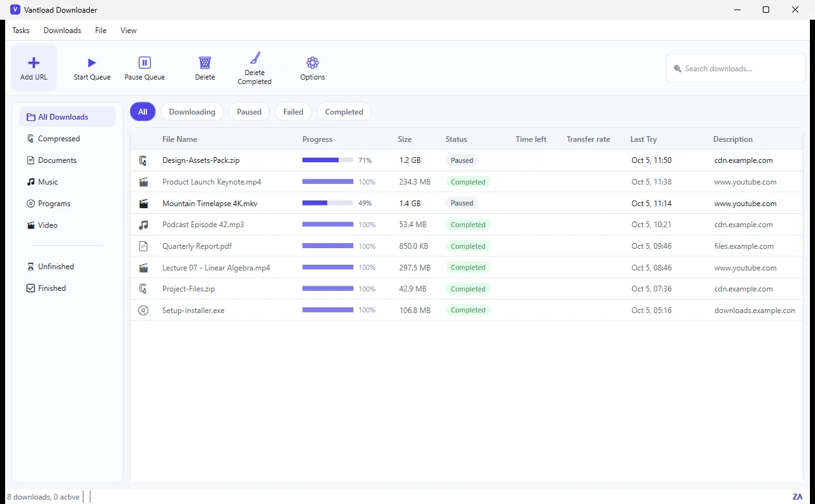Click the Search downloads field
The height and width of the screenshot is (504, 815).
point(736,68)
